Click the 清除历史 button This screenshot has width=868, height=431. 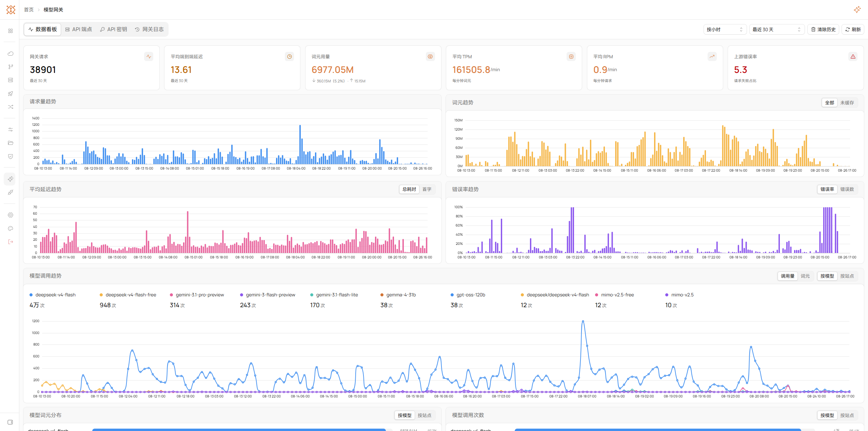click(x=823, y=30)
